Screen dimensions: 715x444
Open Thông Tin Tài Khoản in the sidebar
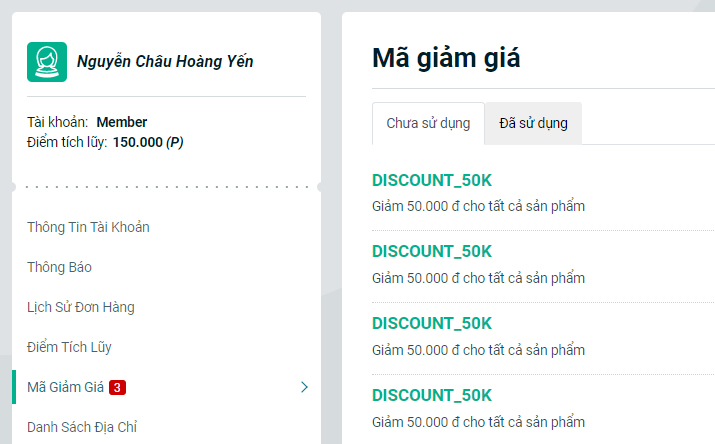(88, 227)
